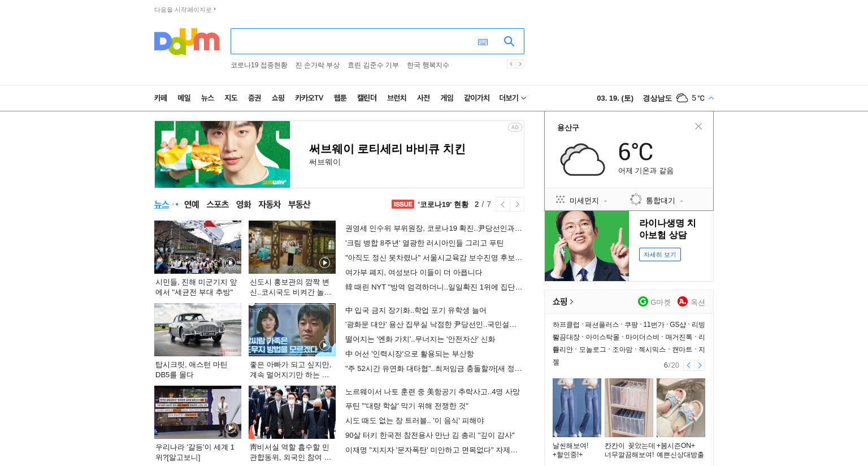Click the 경상남도 location label
This screenshot has height=466, width=868.
pos(657,98)
